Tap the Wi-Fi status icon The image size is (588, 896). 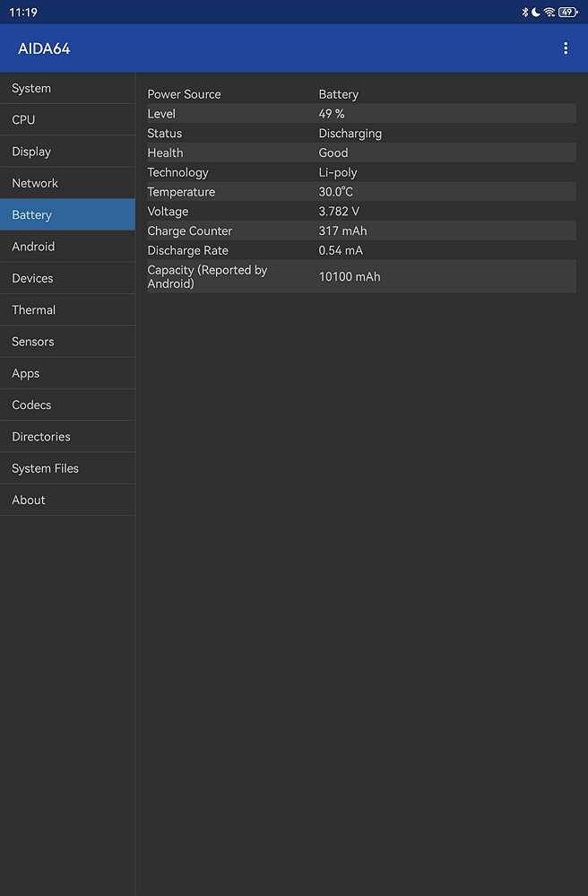coord(549,12)
